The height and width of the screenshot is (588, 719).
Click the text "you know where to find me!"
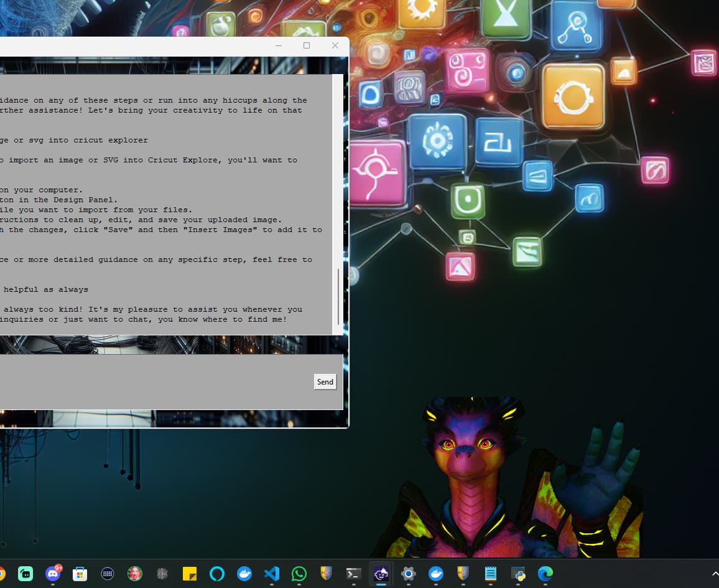point(223,319)
